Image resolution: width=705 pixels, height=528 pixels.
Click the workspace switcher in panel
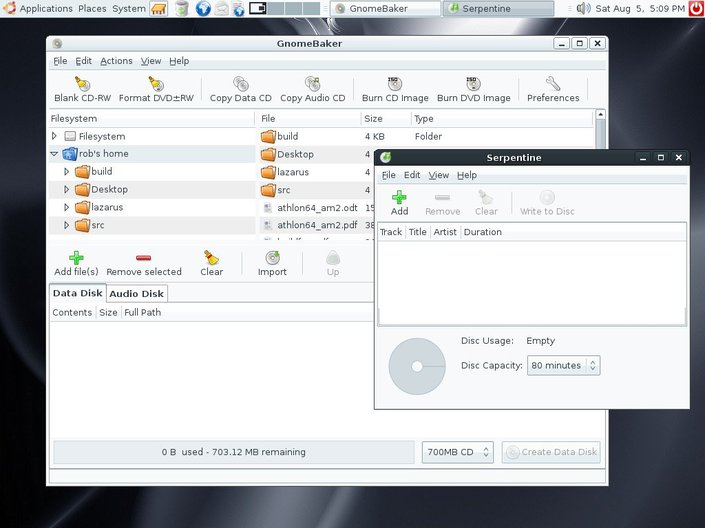click(284, 8)
